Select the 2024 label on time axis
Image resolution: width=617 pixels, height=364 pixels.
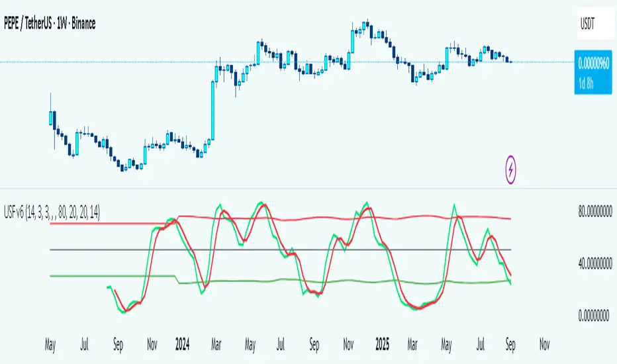click(x=181, y=345)
